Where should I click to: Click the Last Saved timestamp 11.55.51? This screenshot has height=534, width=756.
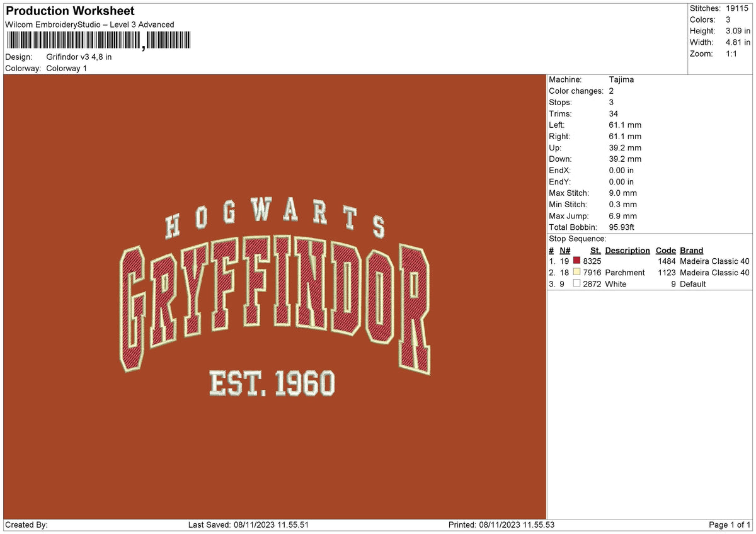(x=291, y=525)
